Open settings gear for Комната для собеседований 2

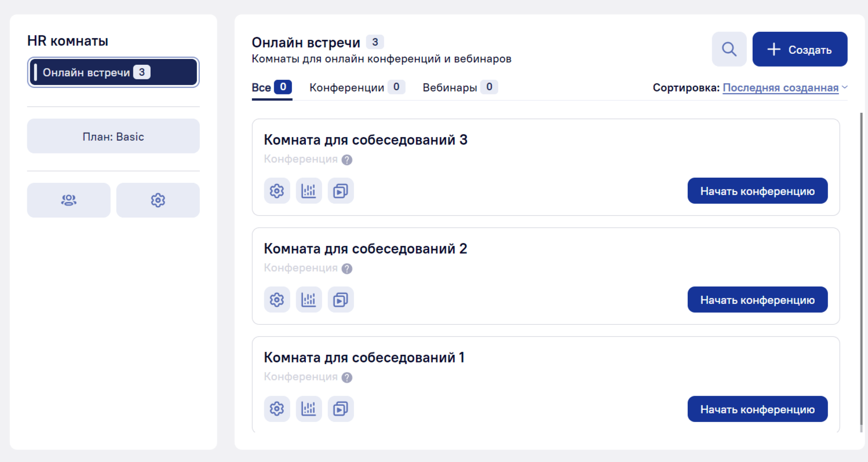tap(277, 300)
